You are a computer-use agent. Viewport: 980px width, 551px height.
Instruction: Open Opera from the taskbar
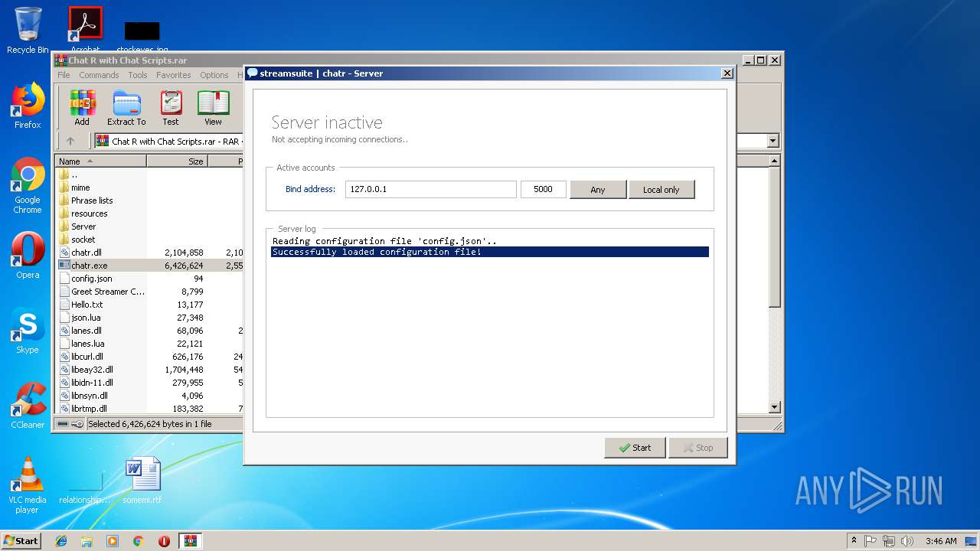click(x=164, y=541)
